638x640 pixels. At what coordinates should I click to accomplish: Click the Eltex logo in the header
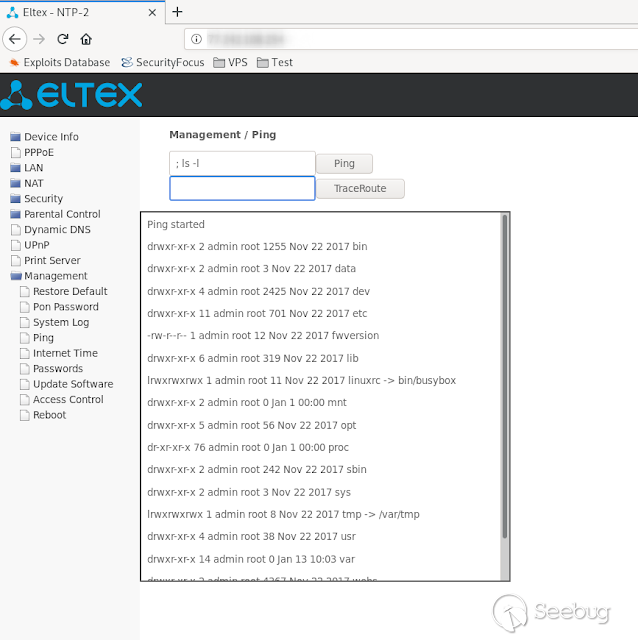[x=71, y=95]
